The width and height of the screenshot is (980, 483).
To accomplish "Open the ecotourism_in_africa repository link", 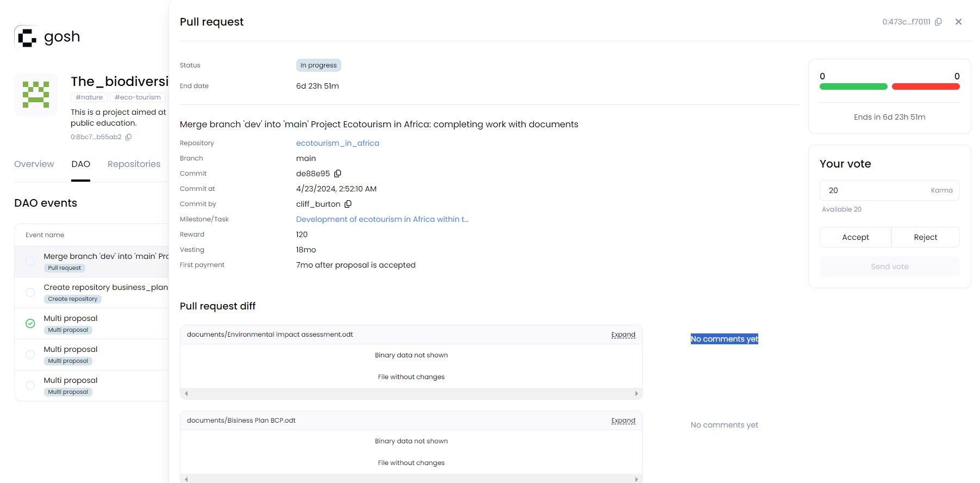I will pos(338,143).
